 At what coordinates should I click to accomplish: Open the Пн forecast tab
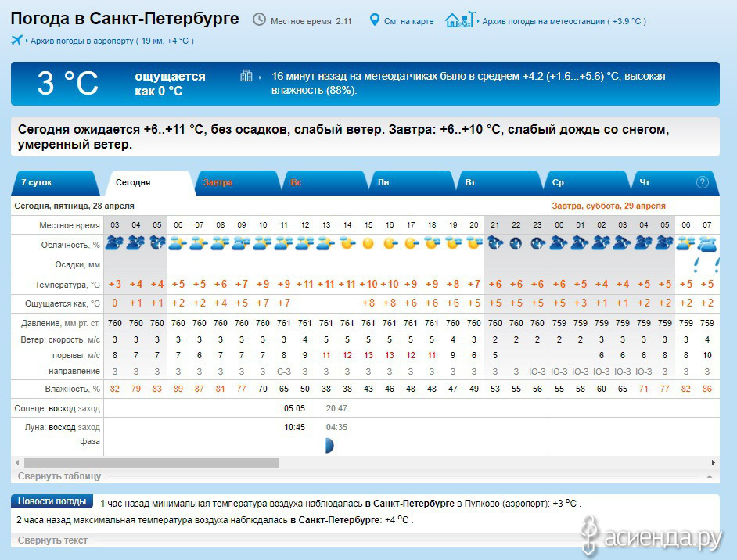(412, 182)
